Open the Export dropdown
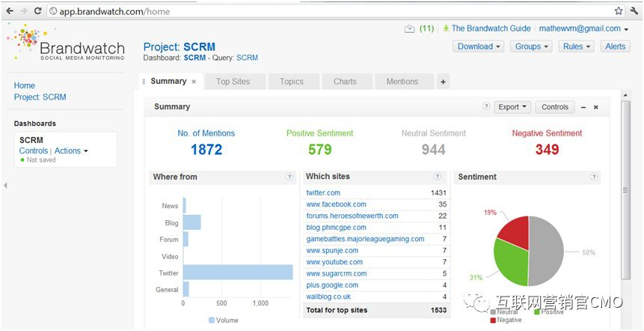The image size is (644, 331). [512, 107]
